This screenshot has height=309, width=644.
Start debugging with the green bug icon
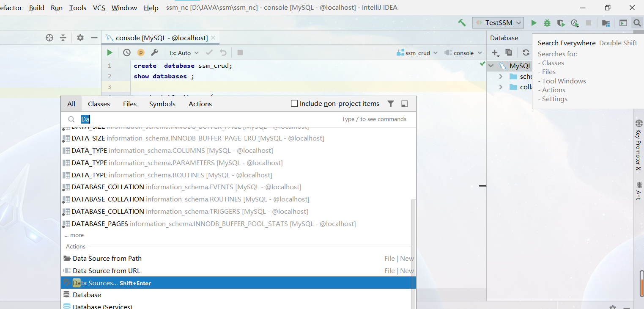(x=547, y=23)
